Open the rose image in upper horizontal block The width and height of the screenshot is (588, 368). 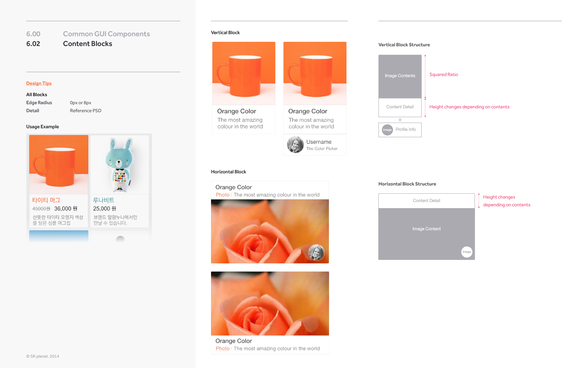[270, 231]
